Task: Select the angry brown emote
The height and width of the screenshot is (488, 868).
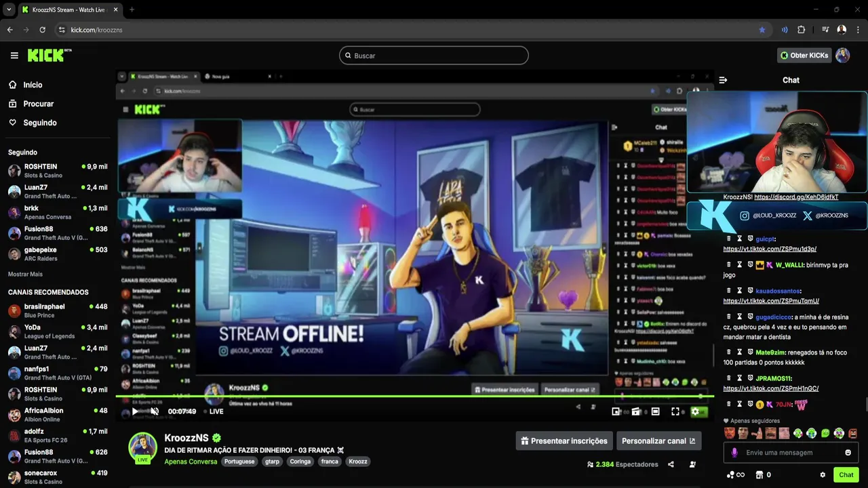Action: 852,433
